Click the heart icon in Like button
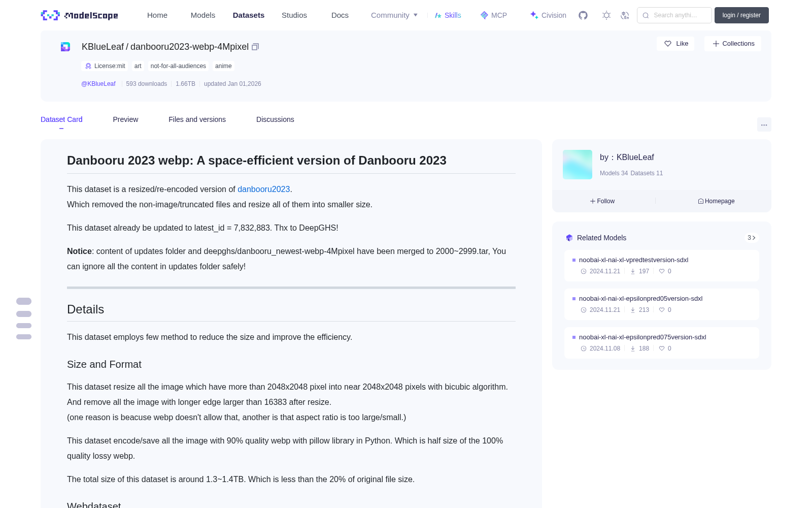The width and height of the screenshot is (812, 508). click(668, 44)
